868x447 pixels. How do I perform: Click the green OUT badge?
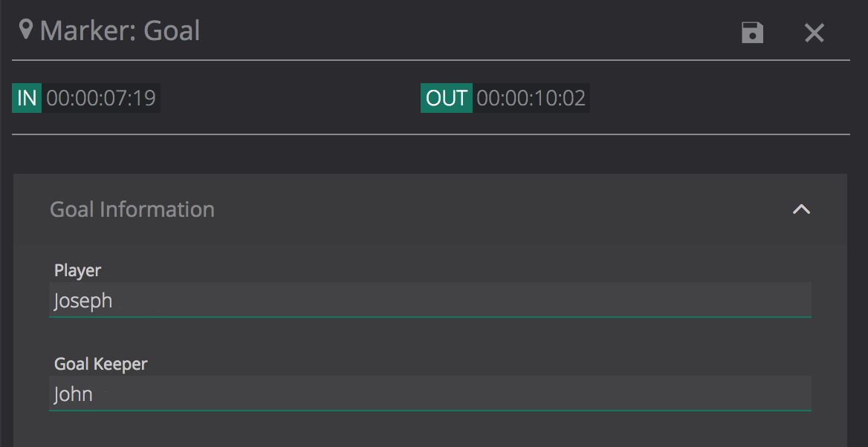446,98
